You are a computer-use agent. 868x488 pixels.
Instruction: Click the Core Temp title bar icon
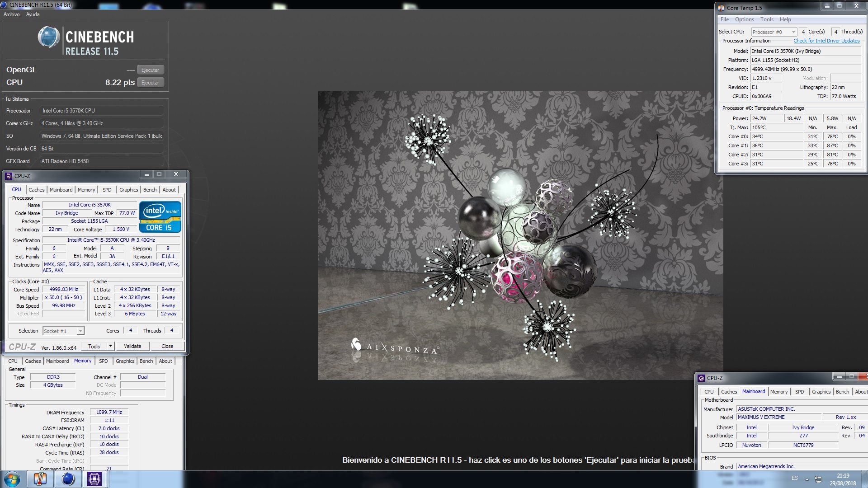[x=721, y=8]
